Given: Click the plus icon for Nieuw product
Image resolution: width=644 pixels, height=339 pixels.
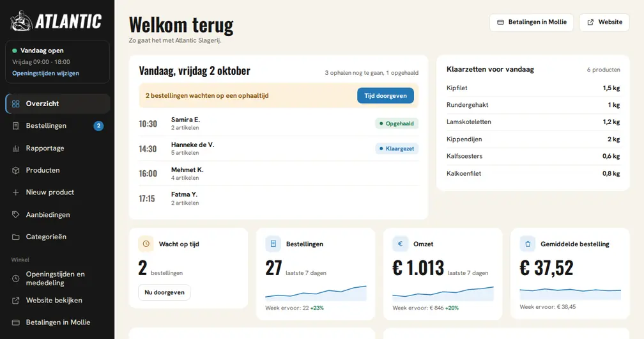Looking at the screenshot, I should click(x=15, y=192).
